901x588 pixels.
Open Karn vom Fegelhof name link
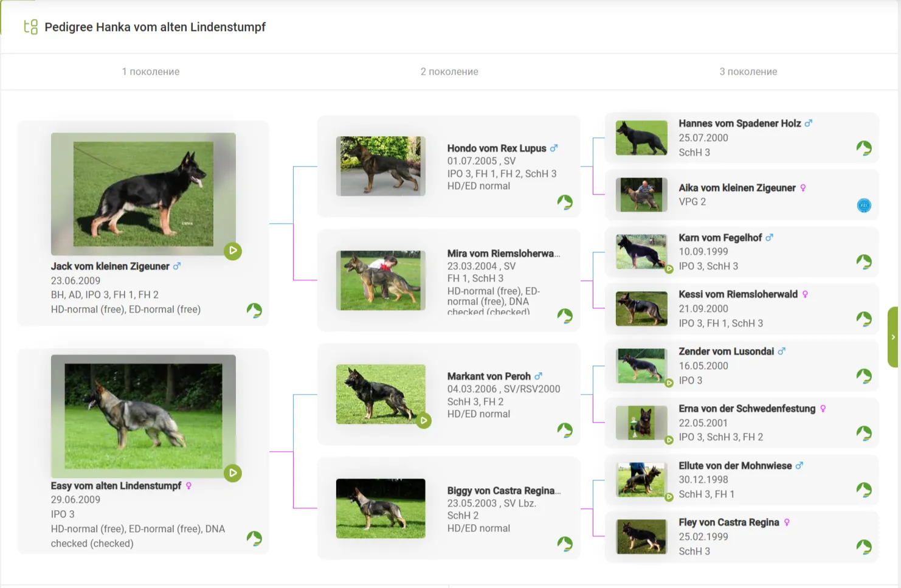click(x=720, y=238)
